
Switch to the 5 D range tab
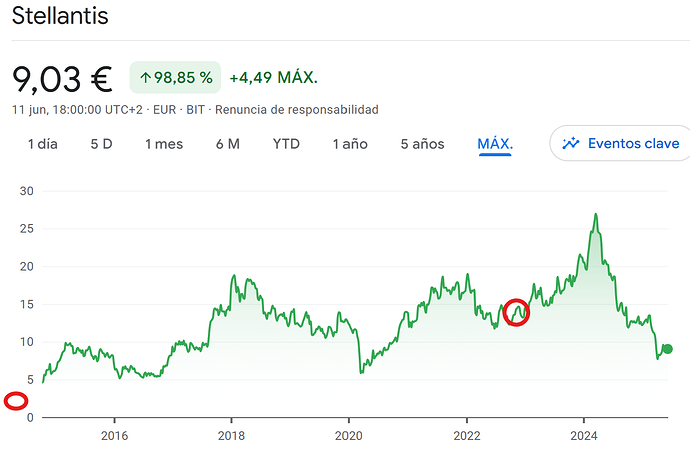pos(101,144)
